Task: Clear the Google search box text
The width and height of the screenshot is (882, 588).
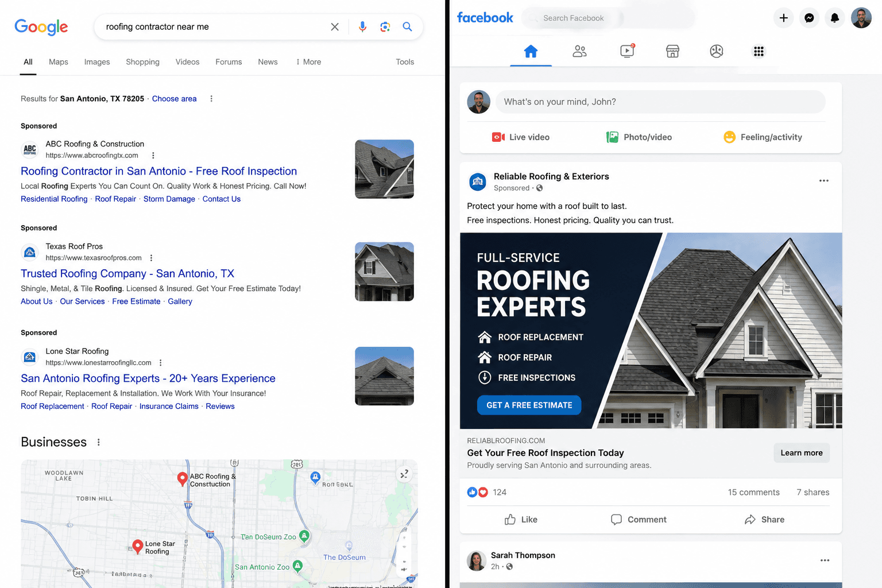Action: point(335,27)
